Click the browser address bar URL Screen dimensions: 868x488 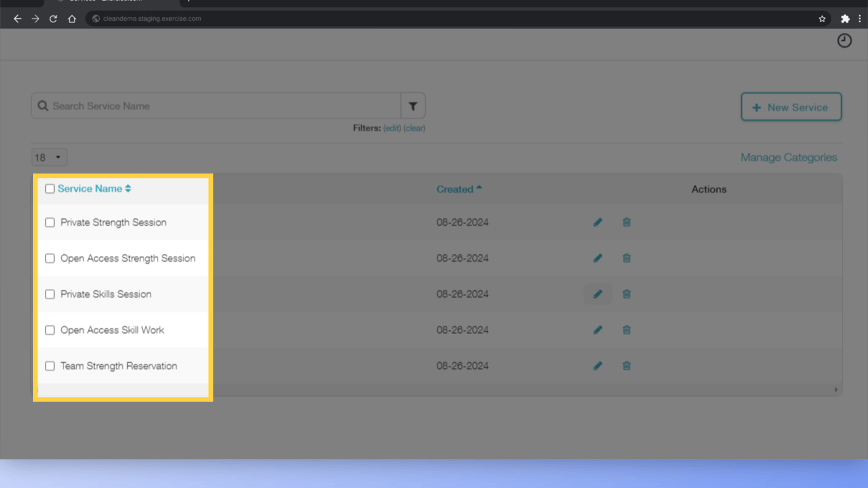point(152,18)
